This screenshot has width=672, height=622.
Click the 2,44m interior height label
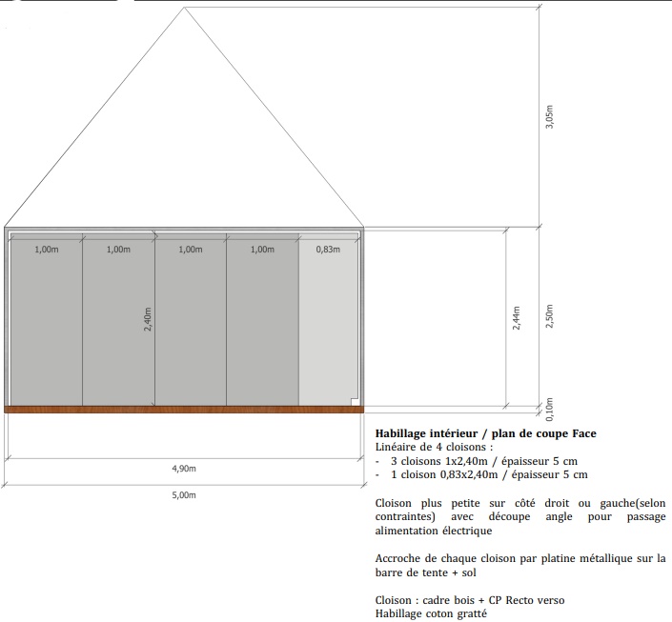[x=517, y=318]
